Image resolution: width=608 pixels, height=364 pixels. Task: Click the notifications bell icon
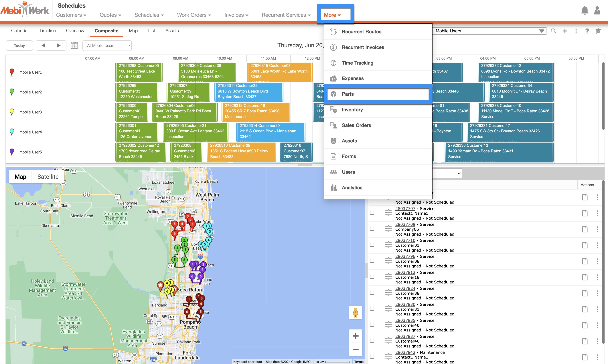coord(585,11)
